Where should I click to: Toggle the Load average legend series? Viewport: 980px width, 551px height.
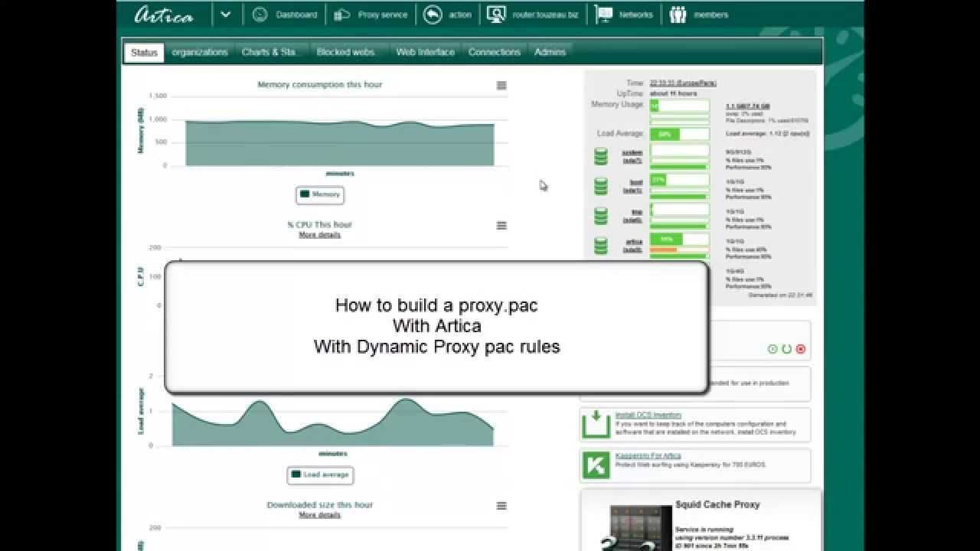click(x=320, y=474)
